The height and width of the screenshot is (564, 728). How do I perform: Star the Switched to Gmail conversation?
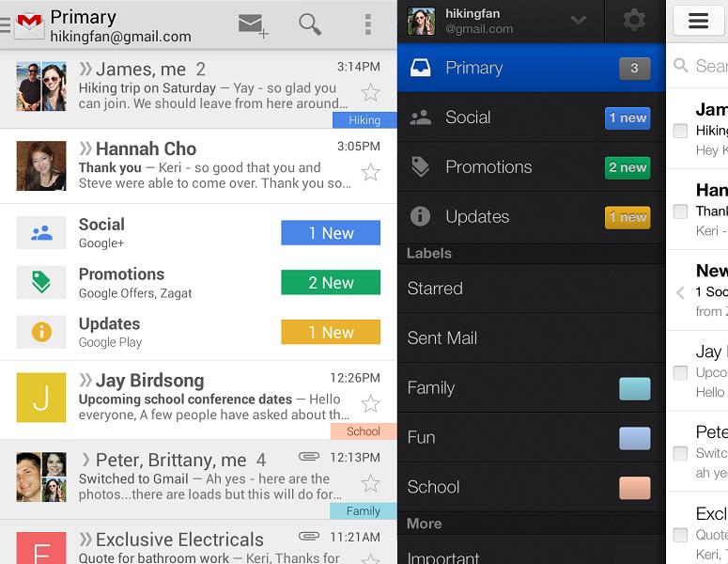[x=370, y=483]
